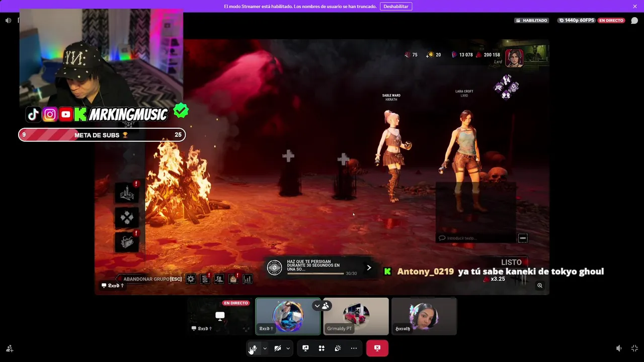Screen dimensions: 644x362
Task: Open the bottom left-side lobby icon with alert
Action: pyautogui.click(x=127, y=242)
